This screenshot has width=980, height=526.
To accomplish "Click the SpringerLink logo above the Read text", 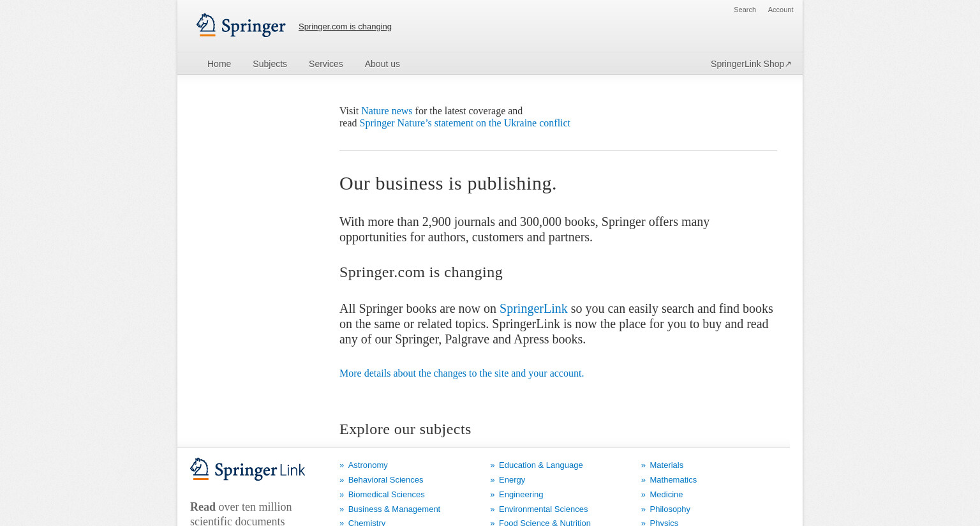I will coord(248,469).
